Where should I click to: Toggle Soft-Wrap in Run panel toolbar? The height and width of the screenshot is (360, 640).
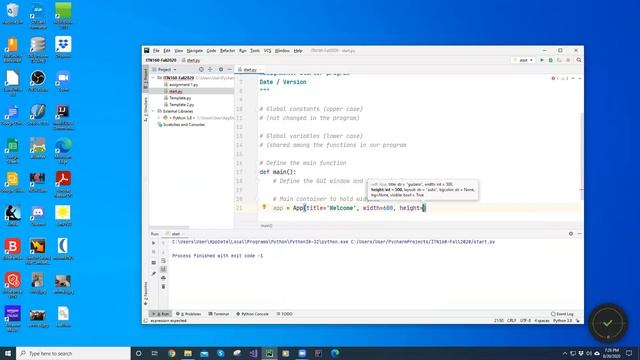pyautogui.click(x=163, y=260)
